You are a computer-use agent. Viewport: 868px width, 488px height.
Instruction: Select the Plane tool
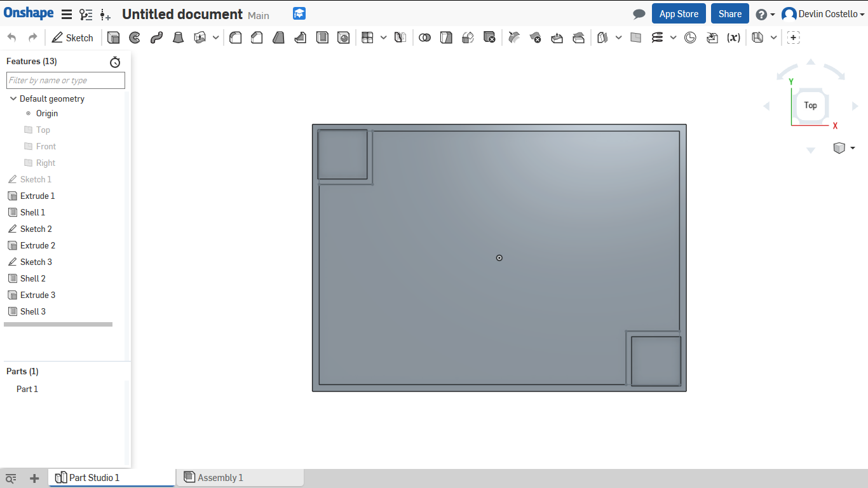636,37
